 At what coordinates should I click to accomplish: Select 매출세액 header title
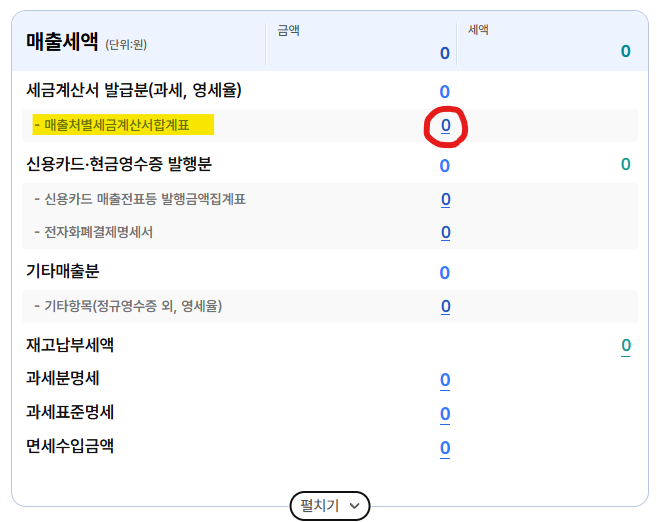62,41
